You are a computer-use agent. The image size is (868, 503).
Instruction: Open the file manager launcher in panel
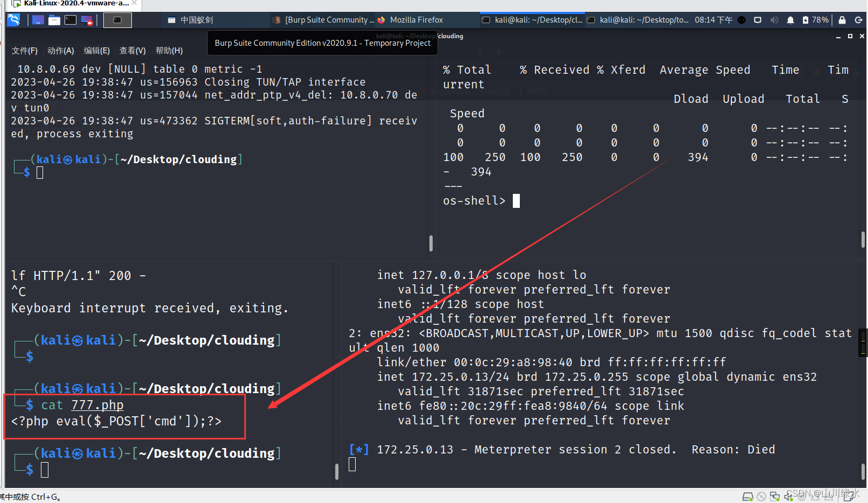pyautogui.click(x=54, y=20)
